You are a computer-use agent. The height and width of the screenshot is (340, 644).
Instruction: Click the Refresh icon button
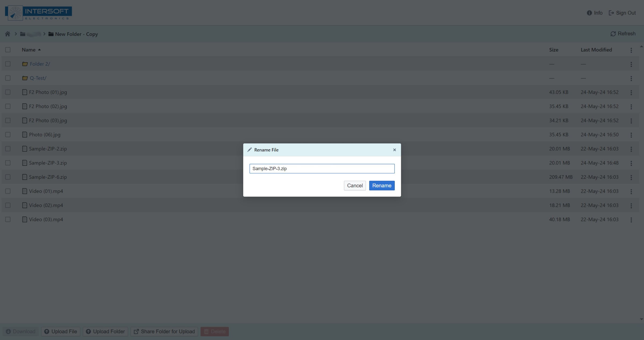pos(613,34)
